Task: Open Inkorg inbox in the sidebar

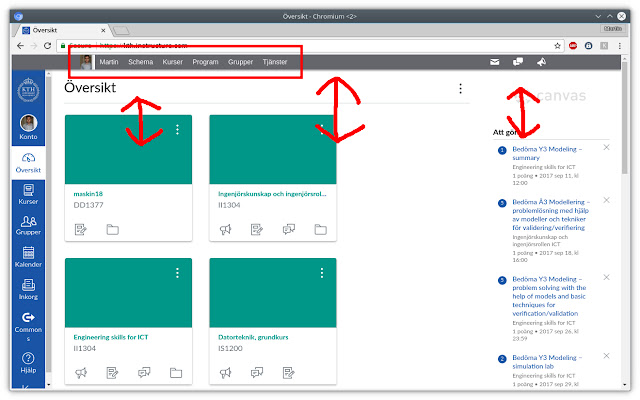Action: [28, 289]
